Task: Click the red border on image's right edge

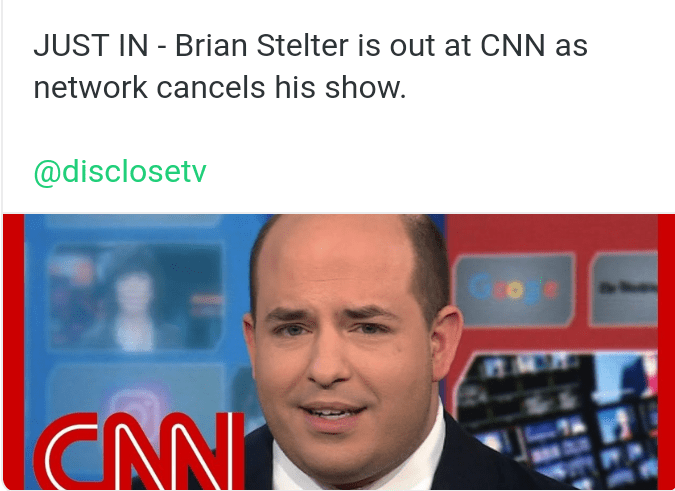Action: 666,352
